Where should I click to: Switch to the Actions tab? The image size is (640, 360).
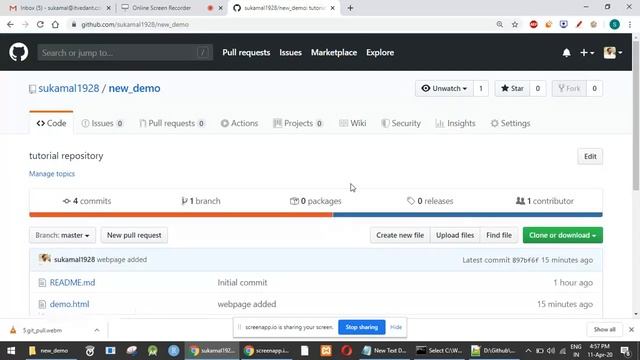239,123
